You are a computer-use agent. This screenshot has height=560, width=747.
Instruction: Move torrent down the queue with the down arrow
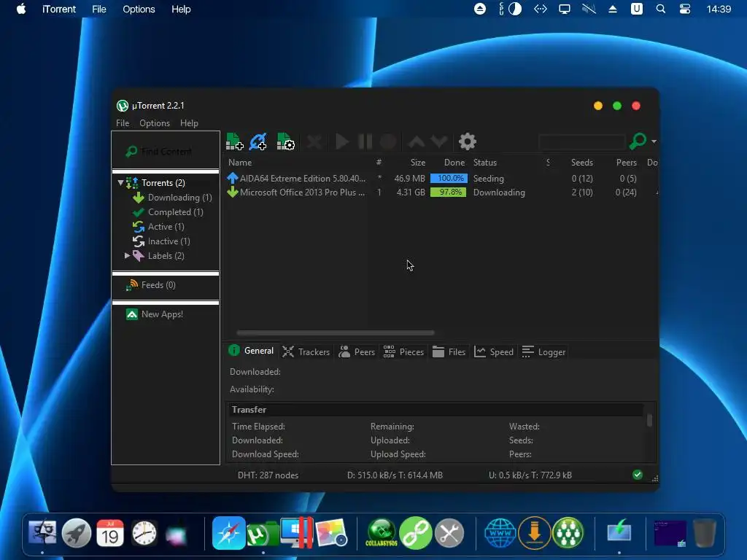pyautogui.click(x=438, y=141)
